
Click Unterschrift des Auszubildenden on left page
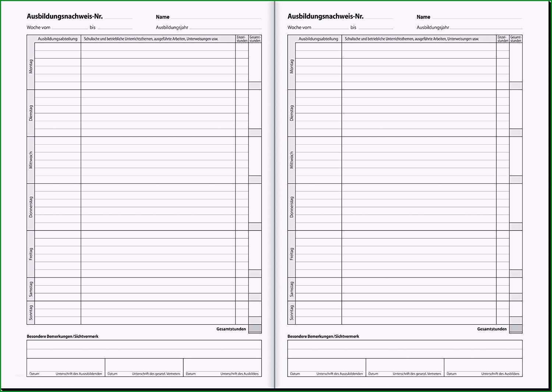pyautogui.click(x=79, y=374)
